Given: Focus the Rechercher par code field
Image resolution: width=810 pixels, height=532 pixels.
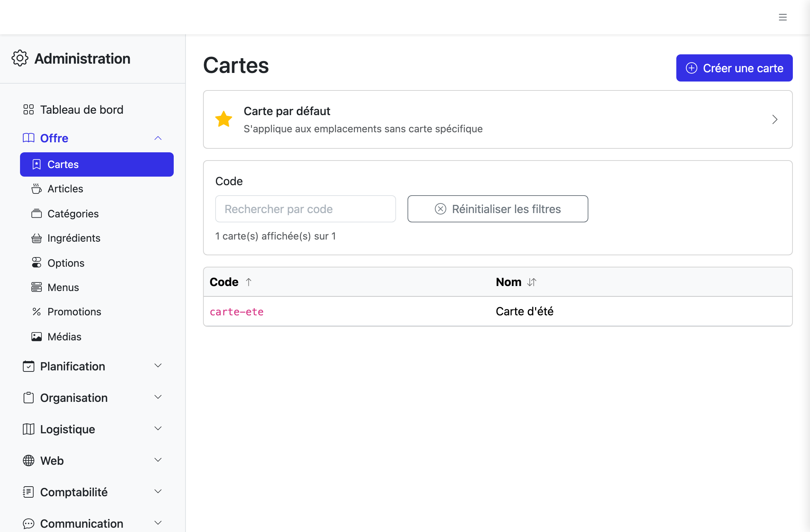Looking at the screenshot, I should 305,209.
